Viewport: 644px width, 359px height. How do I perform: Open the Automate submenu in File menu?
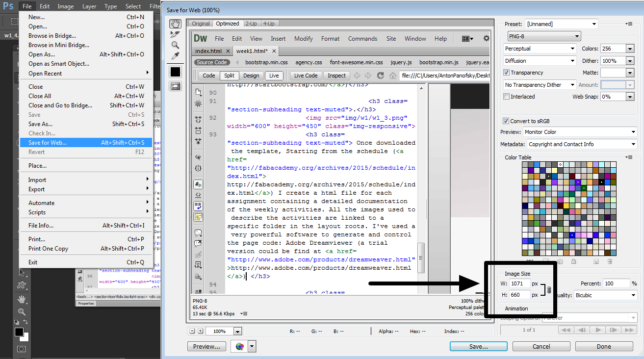(x=86, y=203)
